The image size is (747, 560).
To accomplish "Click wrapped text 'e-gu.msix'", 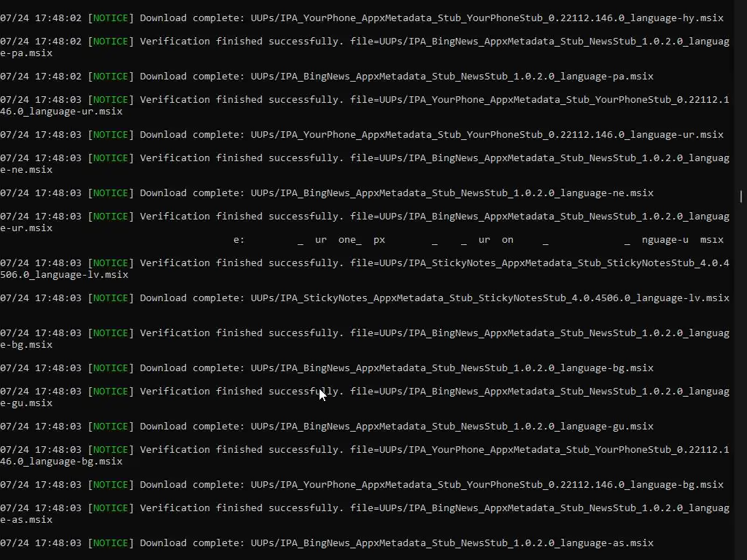I will click(x=26, y=402).
